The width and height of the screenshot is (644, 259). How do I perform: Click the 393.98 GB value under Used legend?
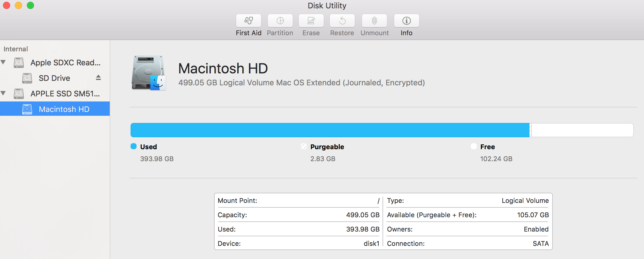tap(157, 159)
